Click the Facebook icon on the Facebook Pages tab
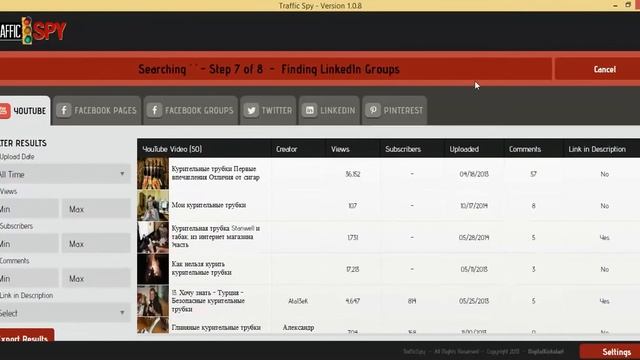The width and height of the screenshot is (640, 360). pyautogui.click(x=64, y=110)
